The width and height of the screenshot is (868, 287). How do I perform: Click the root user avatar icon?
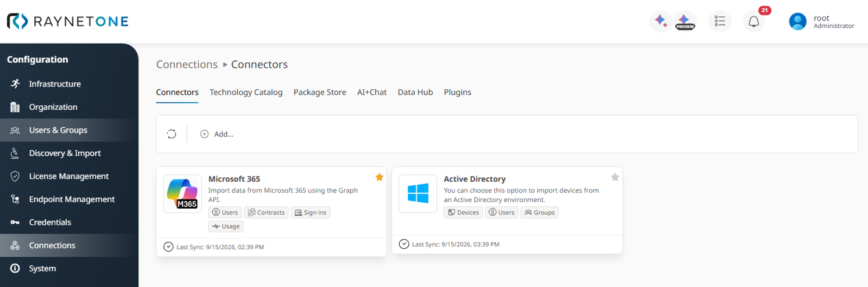[x=798, y=21]
